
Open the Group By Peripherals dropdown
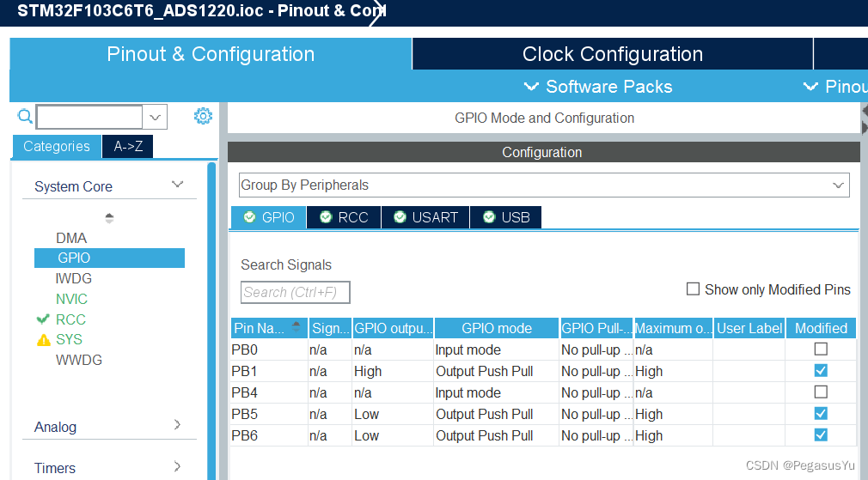tap(544, 185)
